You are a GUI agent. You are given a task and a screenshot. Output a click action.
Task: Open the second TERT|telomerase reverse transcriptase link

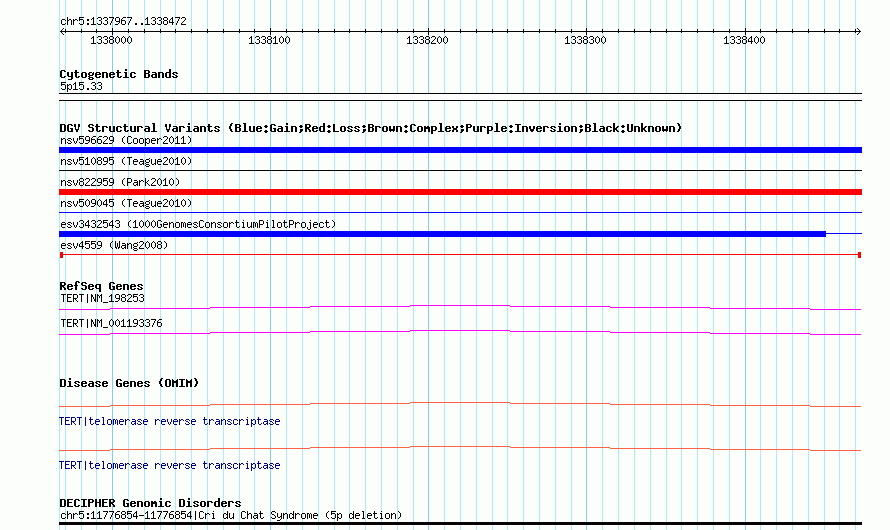(x=170, y=465)
